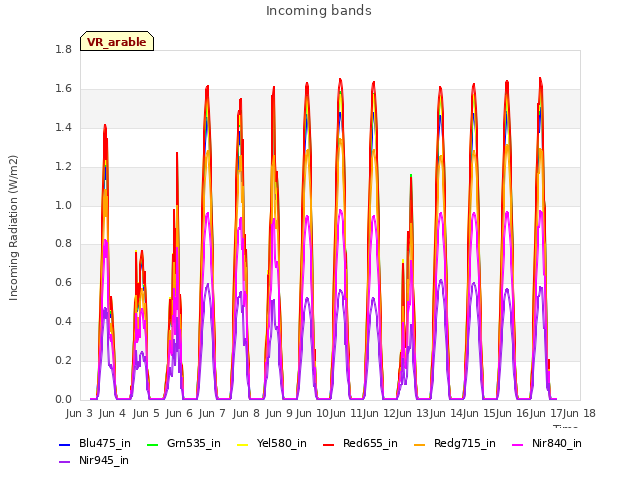This screenshot has height=480, width=640.
Task: Click the 'Jun 4' x-axis date label
Action: click(112, 413)
